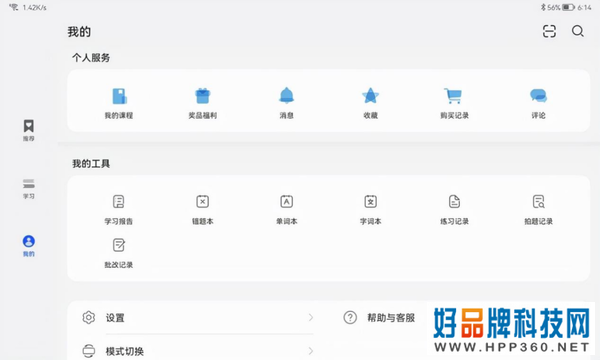The image size is (600, 360).
Task: Tap the Wi-Fi status icon
Action: pos(13,7)
